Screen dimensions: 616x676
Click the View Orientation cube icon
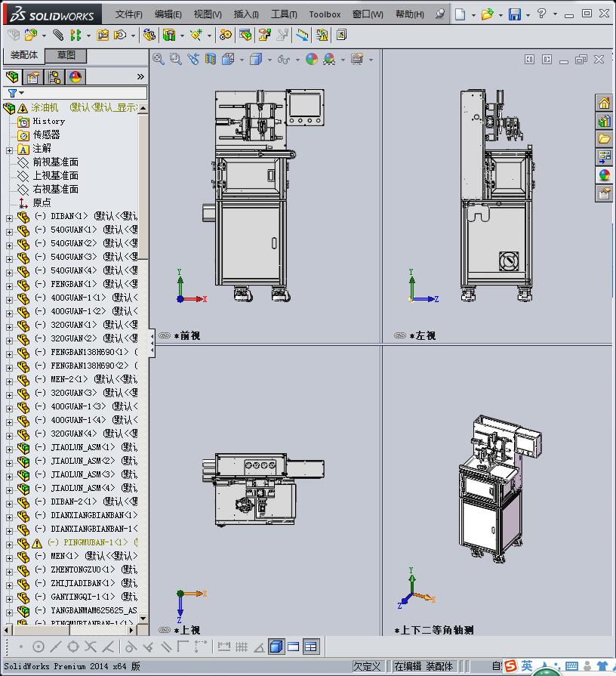coord(228,59)
